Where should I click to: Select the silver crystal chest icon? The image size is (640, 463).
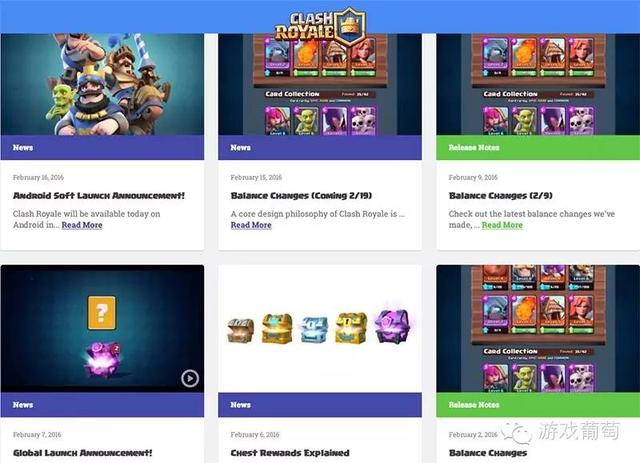[315, 329]
